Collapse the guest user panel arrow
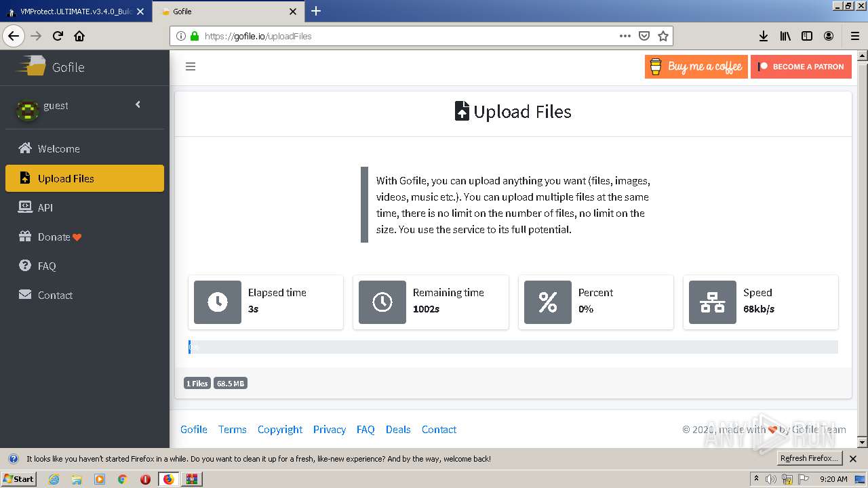 138,104
